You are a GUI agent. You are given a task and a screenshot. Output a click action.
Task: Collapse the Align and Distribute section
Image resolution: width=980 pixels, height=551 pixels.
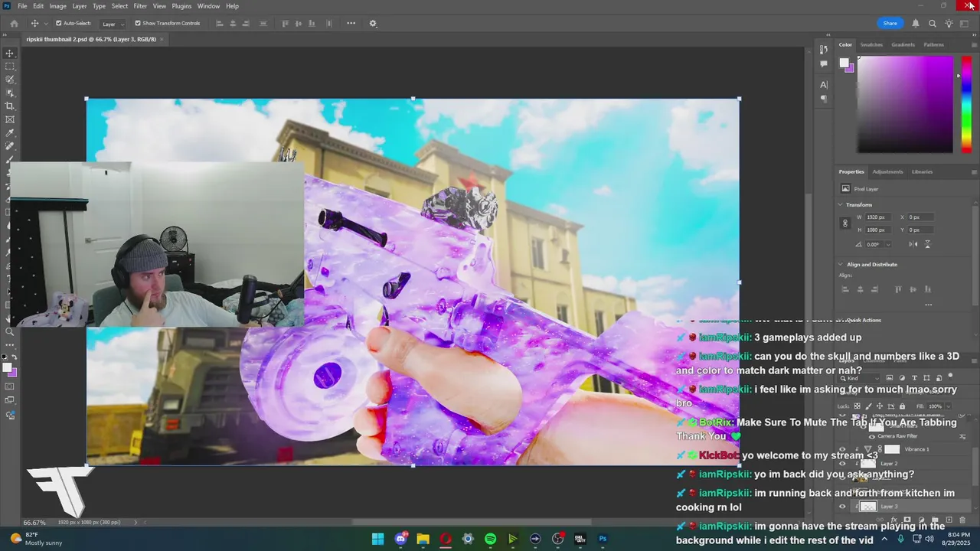coord(840,265)
